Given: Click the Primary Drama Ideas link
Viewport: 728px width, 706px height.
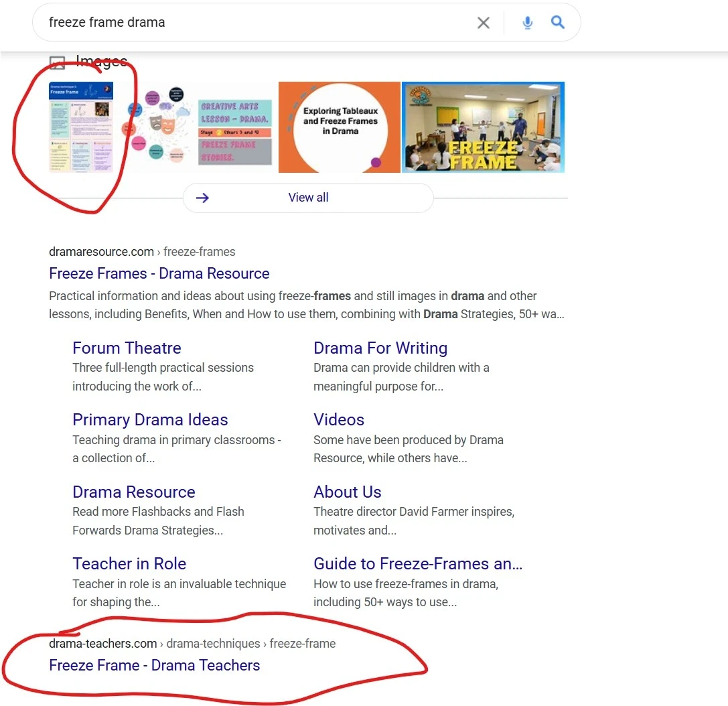Looking at the screenshot, I should pos(150,420).
